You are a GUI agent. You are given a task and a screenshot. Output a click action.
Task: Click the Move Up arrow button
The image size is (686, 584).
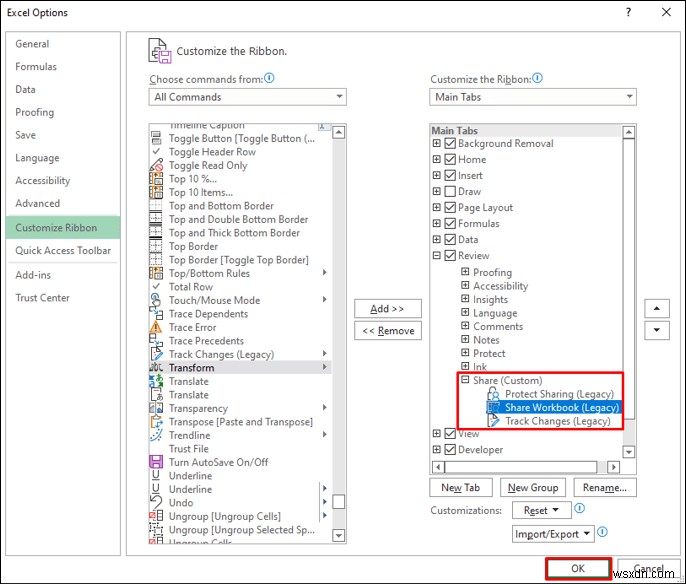coord(657,308)
